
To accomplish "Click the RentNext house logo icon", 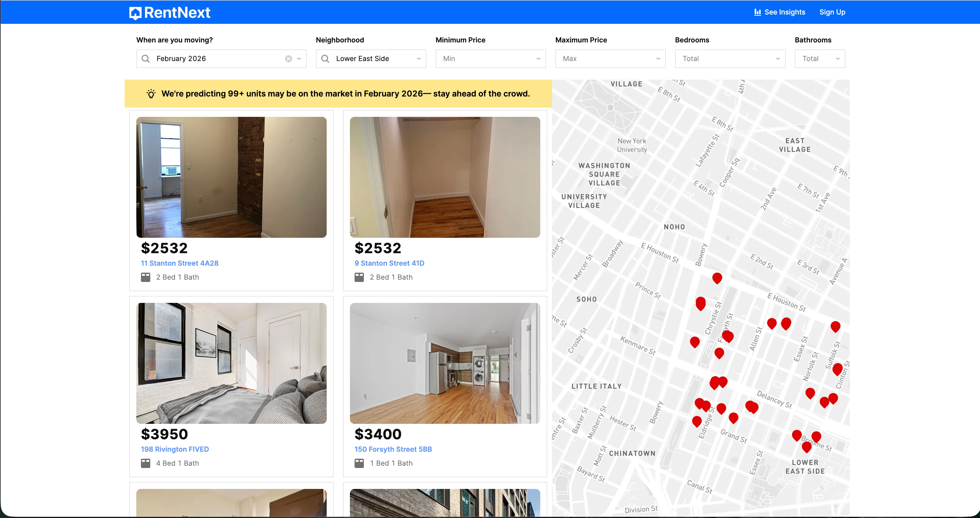I will pos(135,13).
